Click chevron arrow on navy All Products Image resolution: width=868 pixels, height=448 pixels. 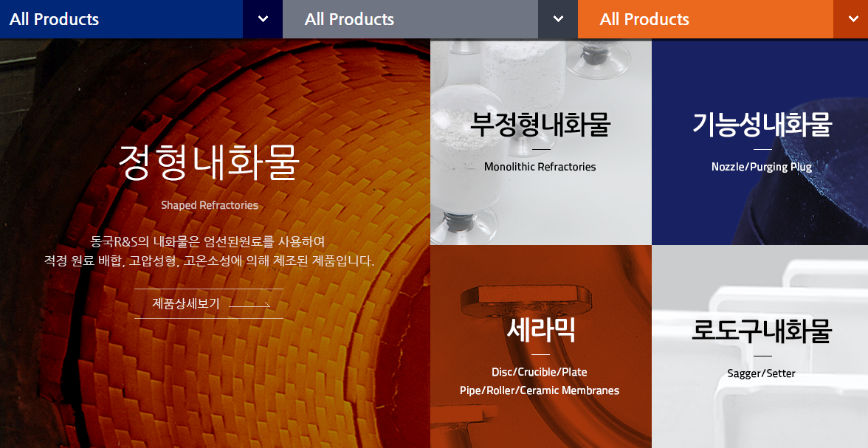coord(263,19)
